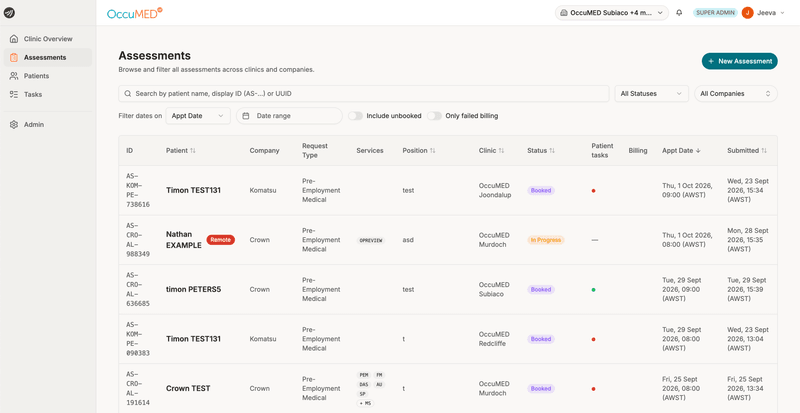Viewport: 800px width, 413px height.
Task: Click Booked badge in timon PETERS5 row
Action: coord(541,289)
